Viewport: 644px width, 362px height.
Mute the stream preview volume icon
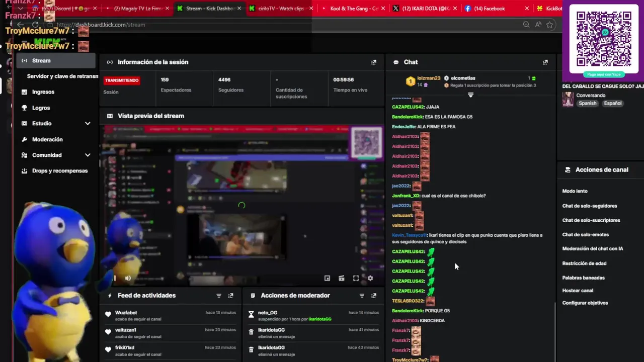[x=128, y=278]
